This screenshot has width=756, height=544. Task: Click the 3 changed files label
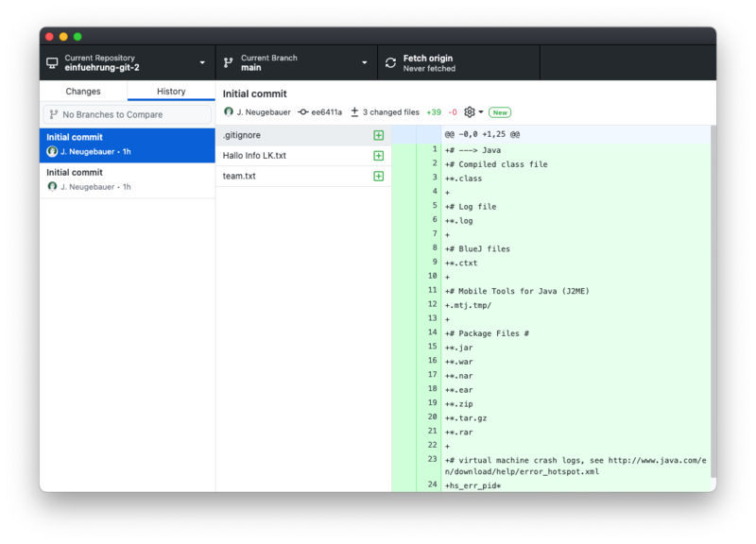pyautogui.click(x=391, y=112)
